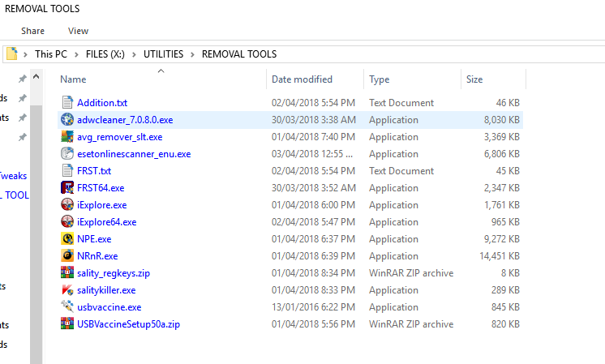This screenshot has width=605, height=364.
Task: Click the folder icon in address bar
Action: 12,54
